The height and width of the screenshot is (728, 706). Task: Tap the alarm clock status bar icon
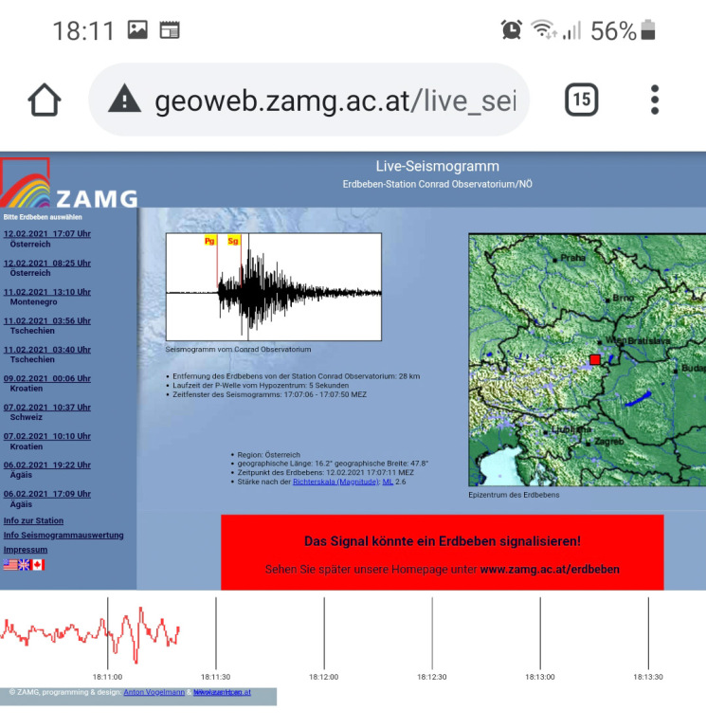tap(512, 30)
